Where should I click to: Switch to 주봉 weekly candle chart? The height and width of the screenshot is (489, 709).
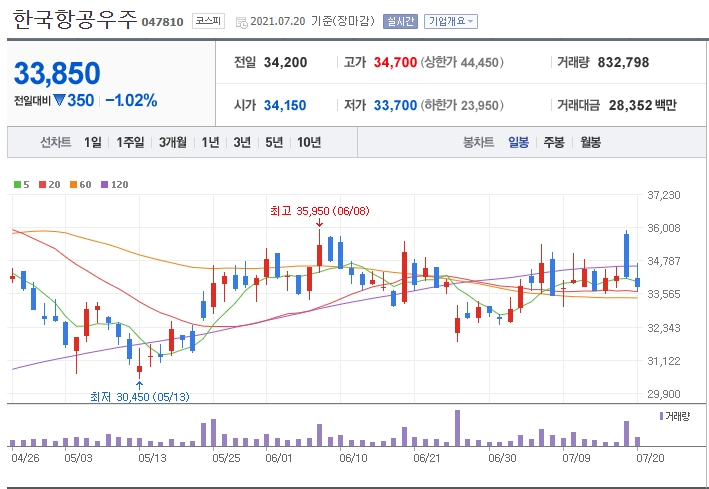tap(554, 142)
